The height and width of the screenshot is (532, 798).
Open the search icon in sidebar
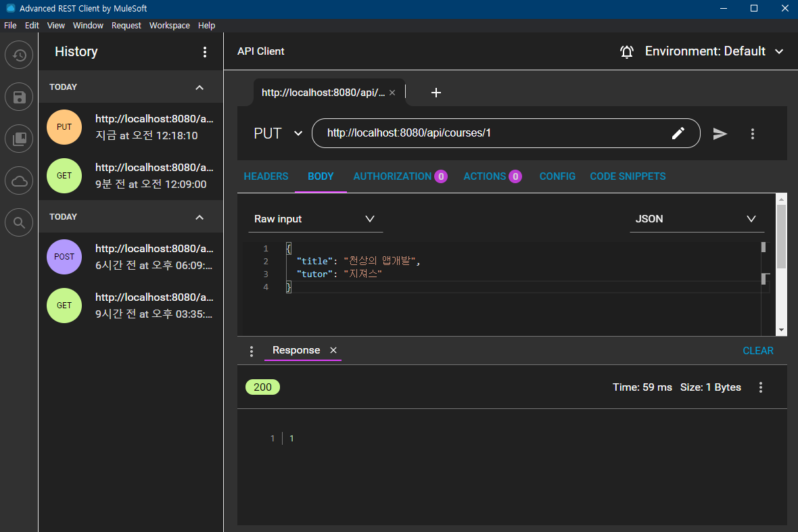pos(19,222)
